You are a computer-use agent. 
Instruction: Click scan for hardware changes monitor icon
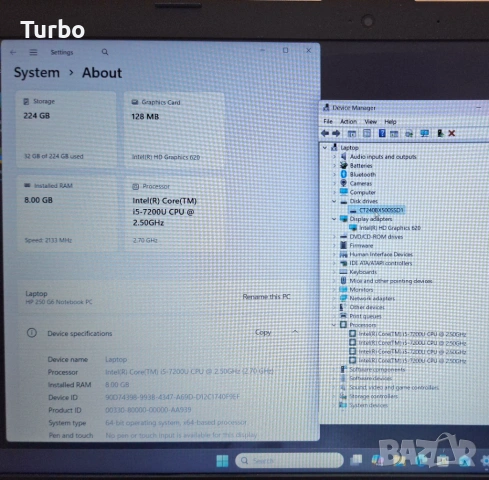[424, 133]
